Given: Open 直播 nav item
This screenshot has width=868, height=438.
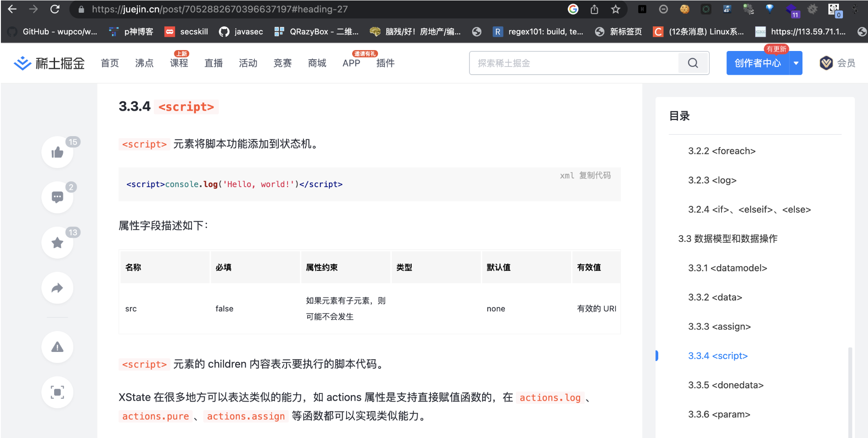Looking at the screenshot, I should 214,63.
